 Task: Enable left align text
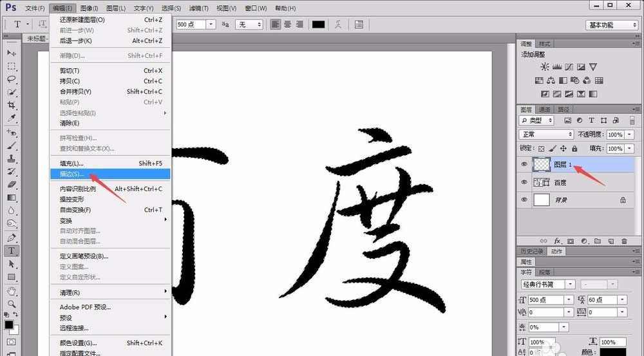pyautogui.click(x=275, y=24)
